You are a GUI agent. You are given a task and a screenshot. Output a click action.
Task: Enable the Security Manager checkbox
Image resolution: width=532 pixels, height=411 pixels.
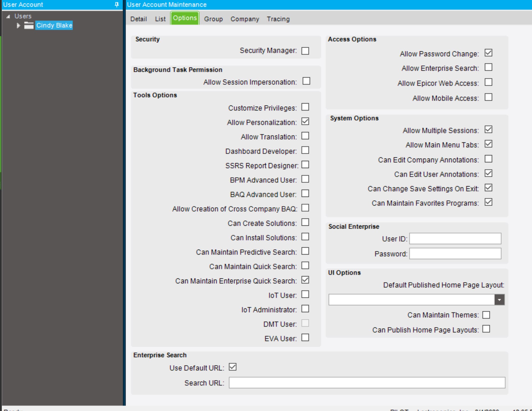305,51
